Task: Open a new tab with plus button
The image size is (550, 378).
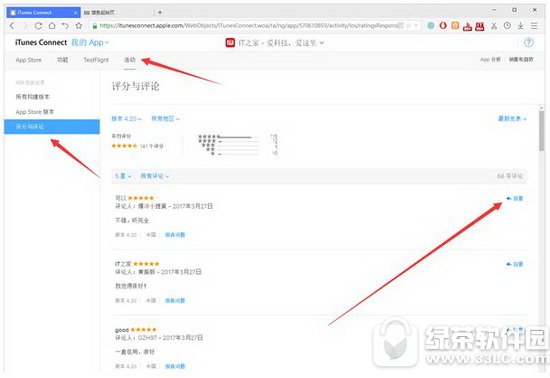Action: (x=160, y=12)
